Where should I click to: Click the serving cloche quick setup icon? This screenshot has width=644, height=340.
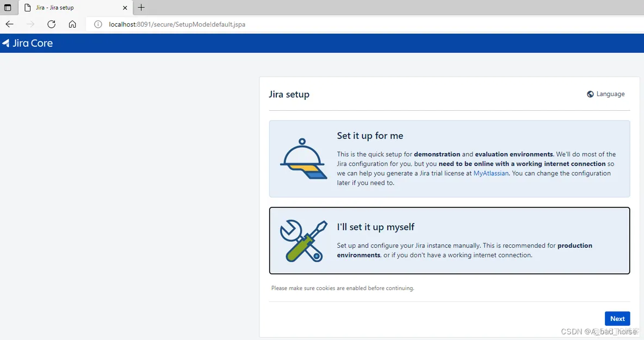click(x=304, y=159)
